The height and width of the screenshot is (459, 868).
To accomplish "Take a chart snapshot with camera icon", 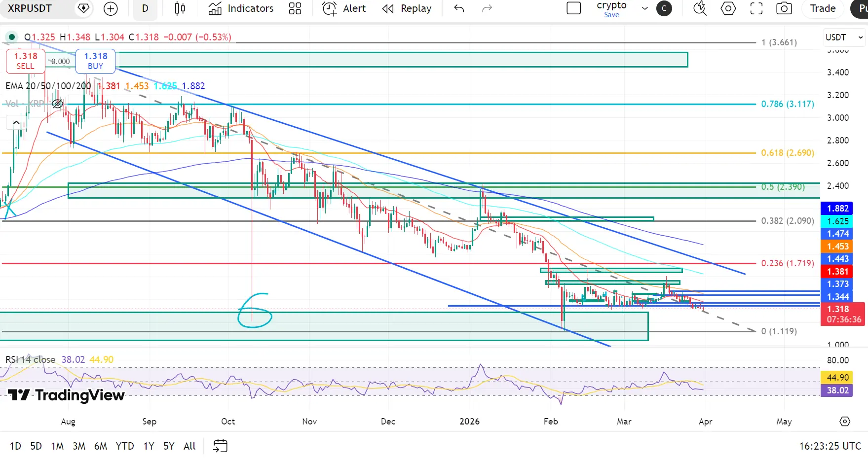I will pos(784,8).
